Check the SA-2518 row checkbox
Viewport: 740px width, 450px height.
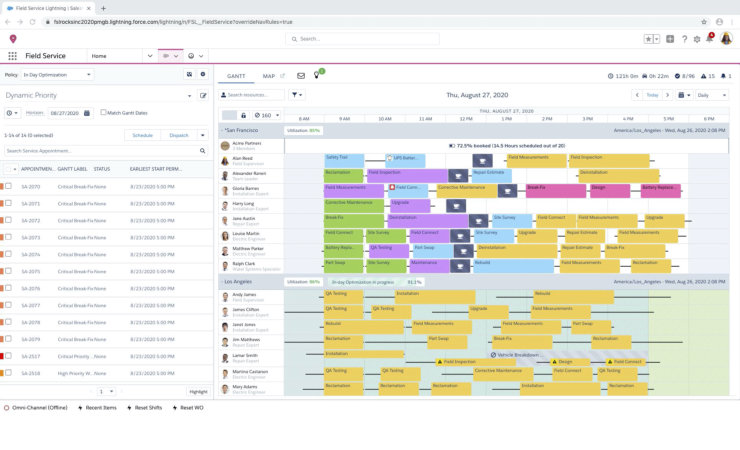[x=8, y=373]
